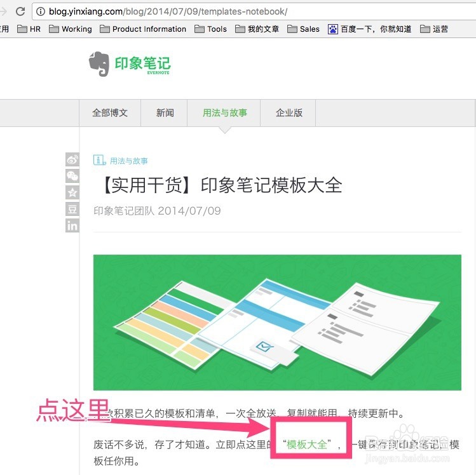Select the 企业版 navigation tab
The width and height of the screenshot is (476, 475).
pos(289,113)
